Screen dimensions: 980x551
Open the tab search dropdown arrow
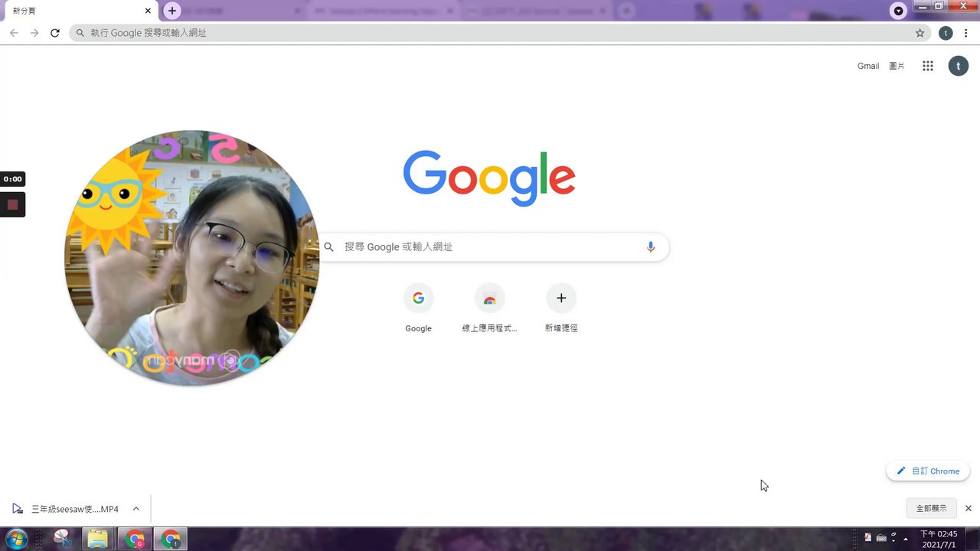point(898,11)
